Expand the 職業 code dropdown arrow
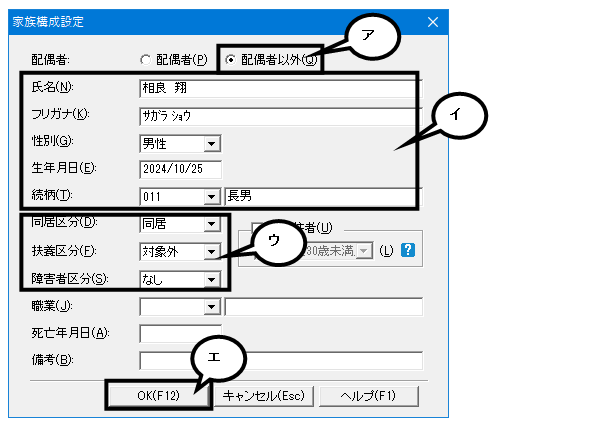 tap(211, 307)
